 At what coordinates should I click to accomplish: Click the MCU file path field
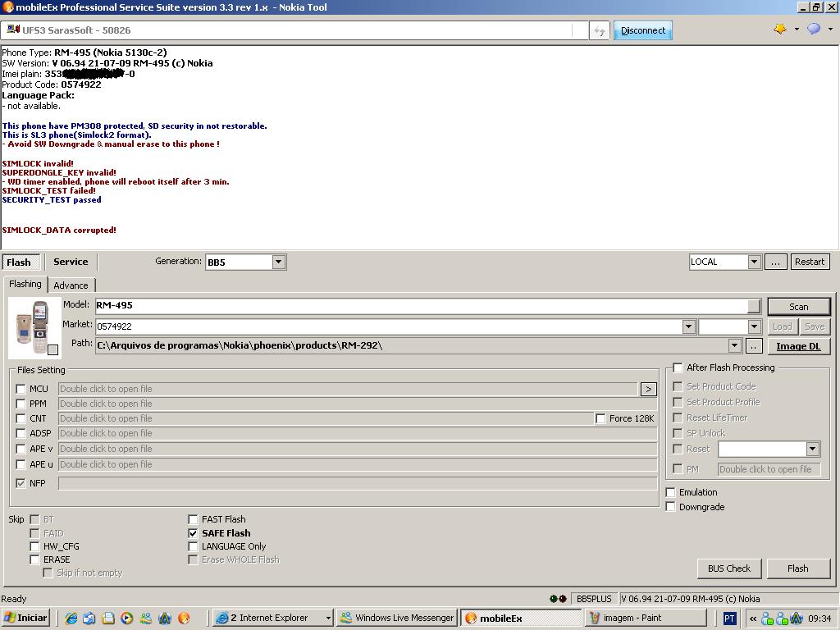348,389
